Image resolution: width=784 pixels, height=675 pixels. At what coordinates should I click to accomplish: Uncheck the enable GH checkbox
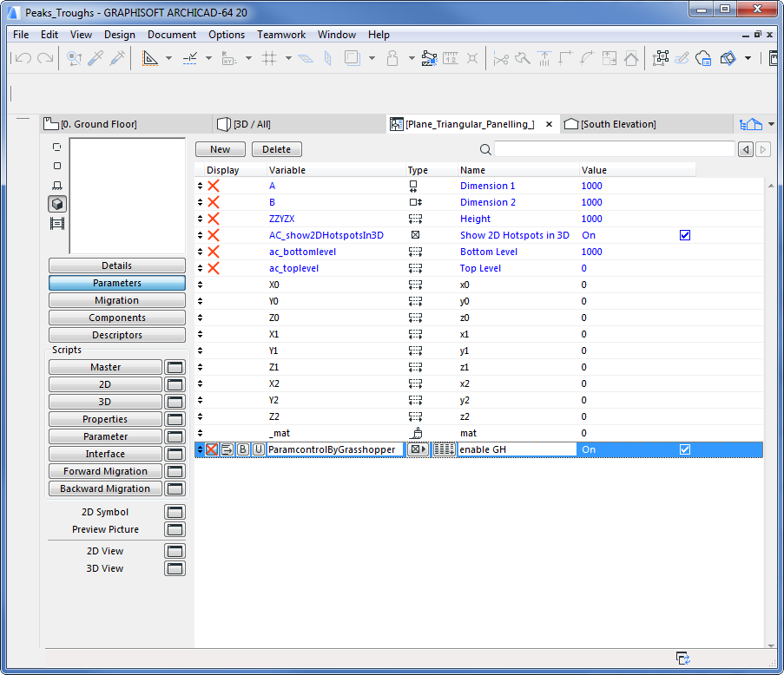685,449
